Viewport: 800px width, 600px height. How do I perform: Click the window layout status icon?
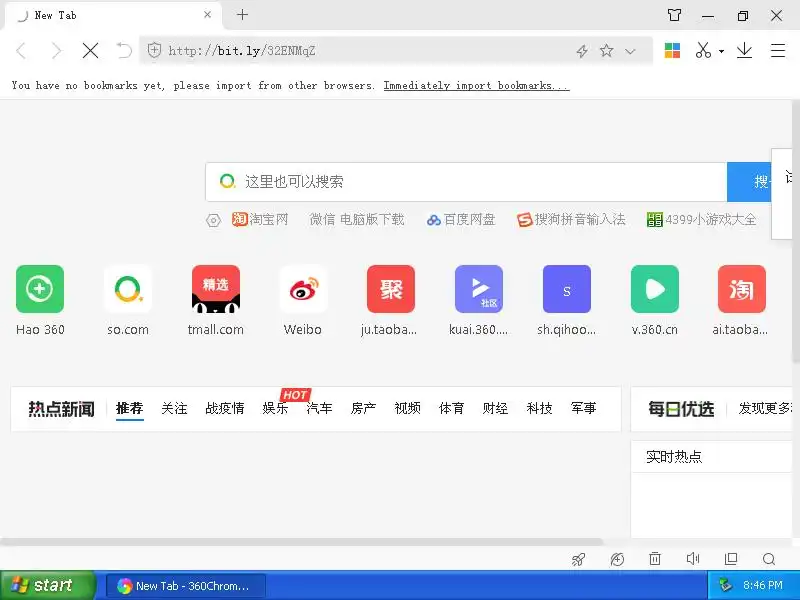[x=731, y=559]
